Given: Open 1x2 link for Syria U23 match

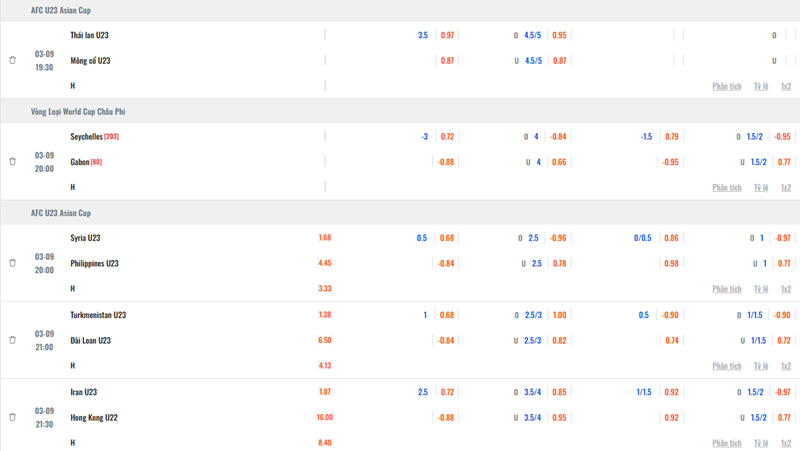Looking at the screenshot, I should [786, 289].
